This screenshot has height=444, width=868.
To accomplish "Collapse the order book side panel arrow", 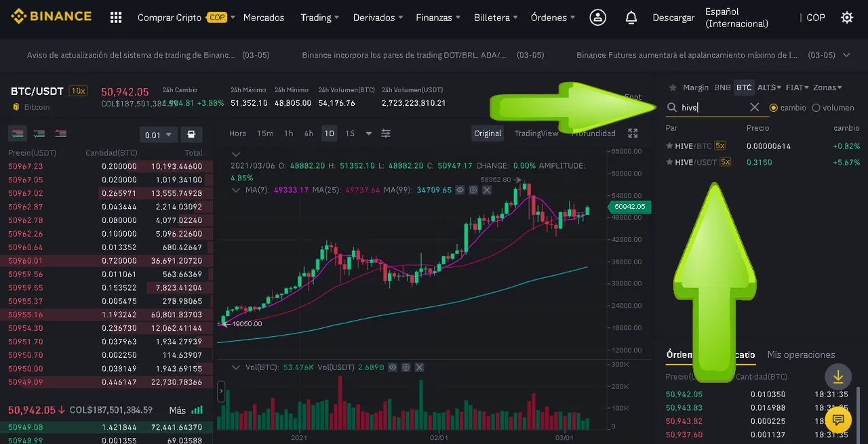I will [220, 392].
